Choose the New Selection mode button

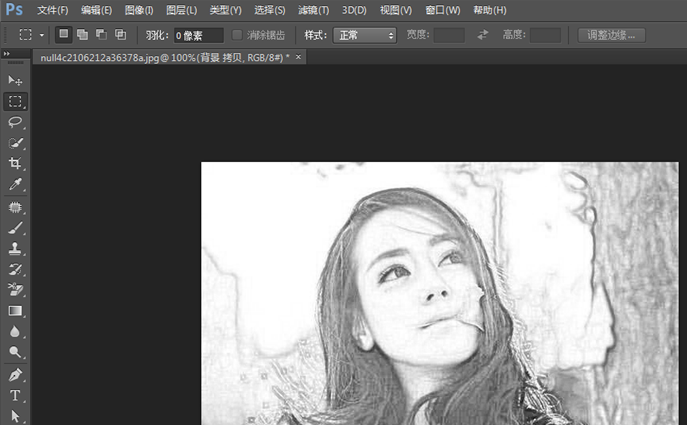point(64,34)
